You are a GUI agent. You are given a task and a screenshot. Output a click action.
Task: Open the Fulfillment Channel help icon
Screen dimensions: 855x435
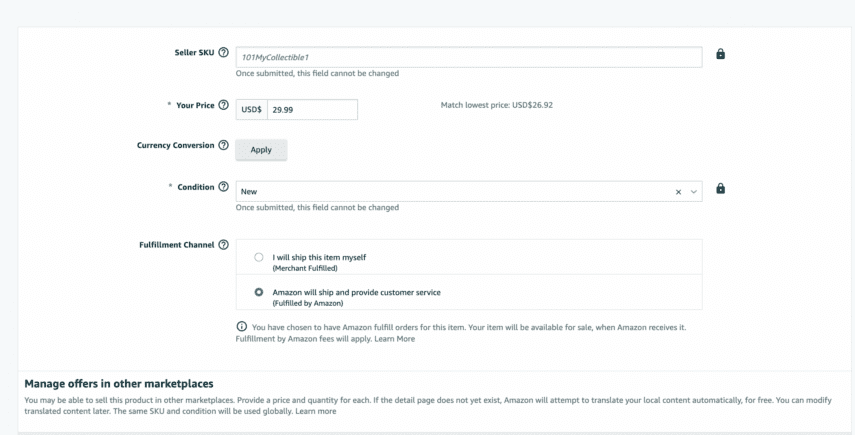[x=223, y=245]
